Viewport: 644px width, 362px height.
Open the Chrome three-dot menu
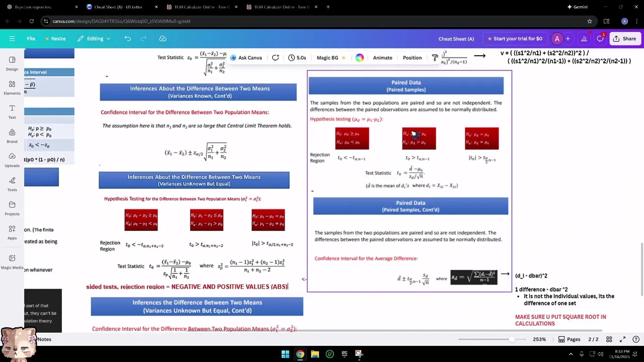click(637, 21)
